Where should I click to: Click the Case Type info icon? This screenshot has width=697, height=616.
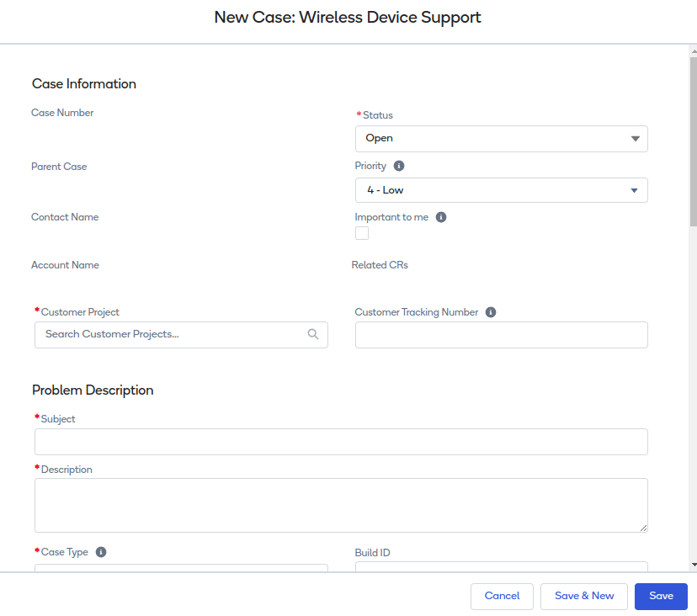coord(101,551)
